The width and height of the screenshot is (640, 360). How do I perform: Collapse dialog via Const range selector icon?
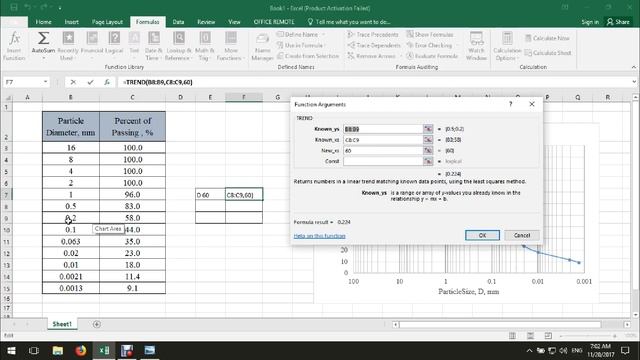click(x=428, y=161)
